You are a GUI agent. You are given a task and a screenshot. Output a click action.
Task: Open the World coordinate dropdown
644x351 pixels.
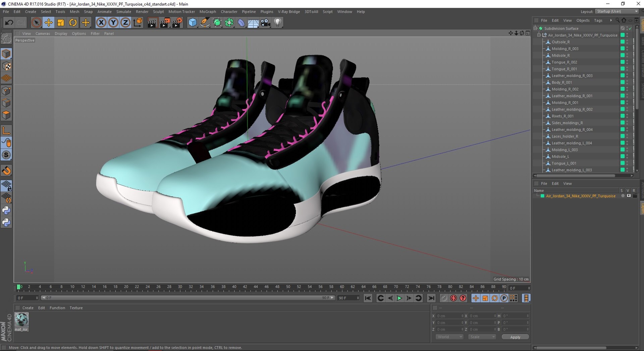[x=449, y=337]
